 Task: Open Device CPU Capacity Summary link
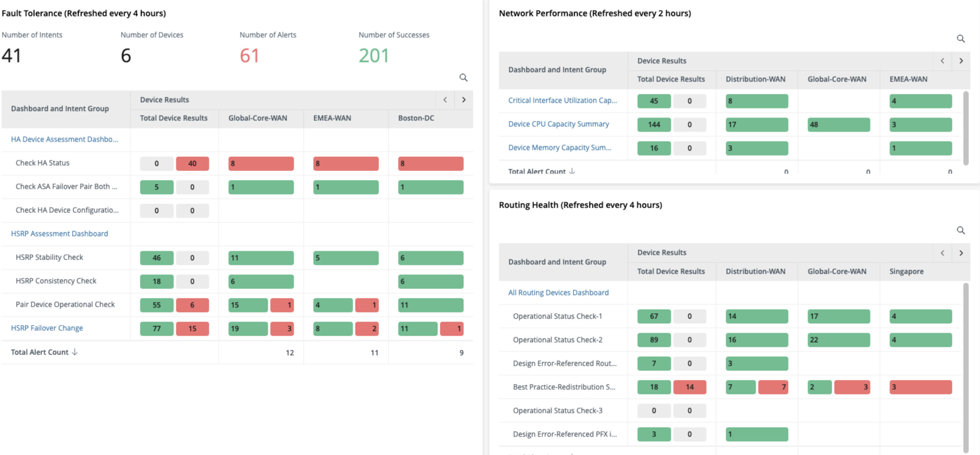[558, 124]
